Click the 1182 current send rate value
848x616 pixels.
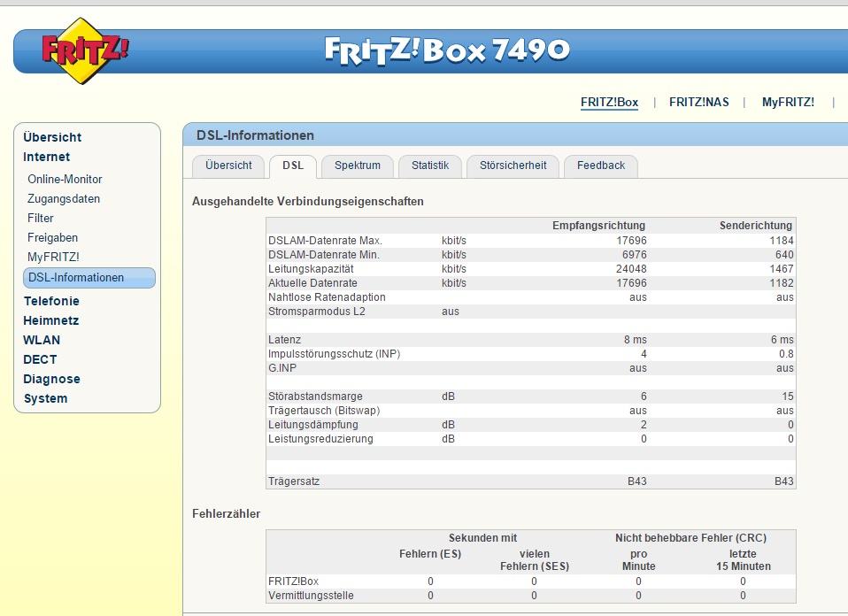pyautogui.click(x=782, y=283)
